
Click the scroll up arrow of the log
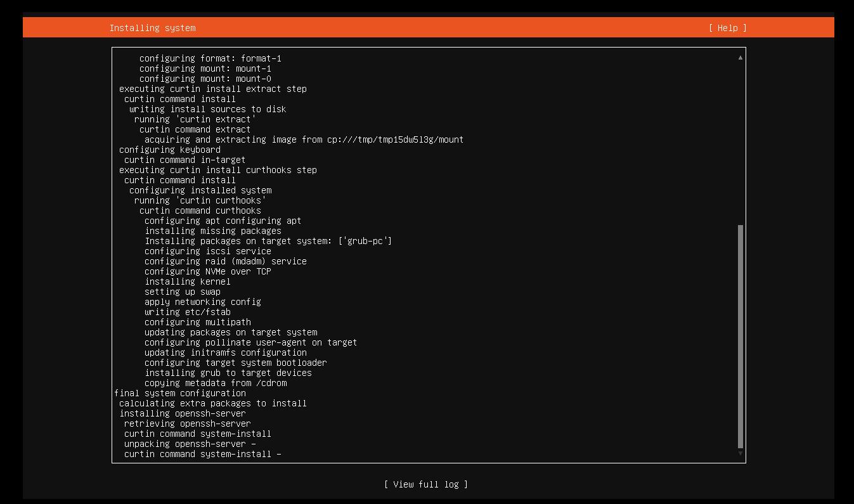pos(740,58)
